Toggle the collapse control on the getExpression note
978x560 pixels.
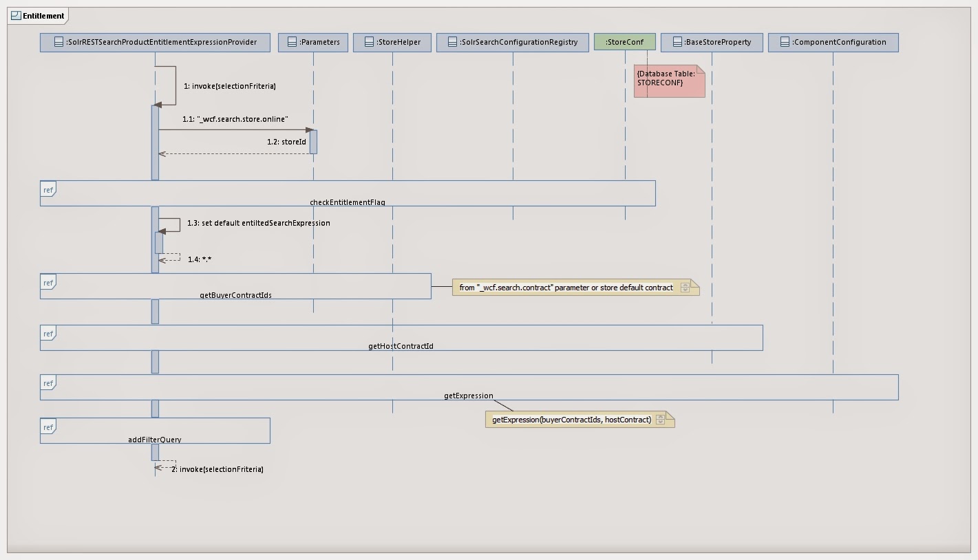[662, 420]
